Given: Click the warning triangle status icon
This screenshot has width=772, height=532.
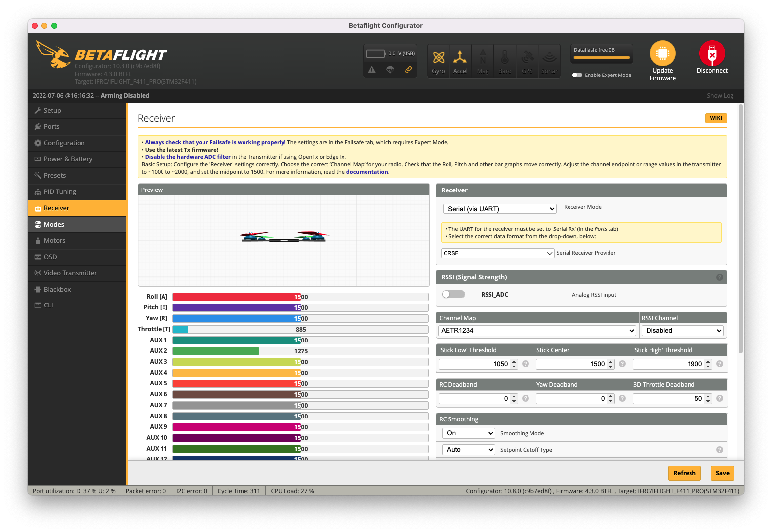Looking at the screenshot, I should pyautogui.click(x=372, y=70).
